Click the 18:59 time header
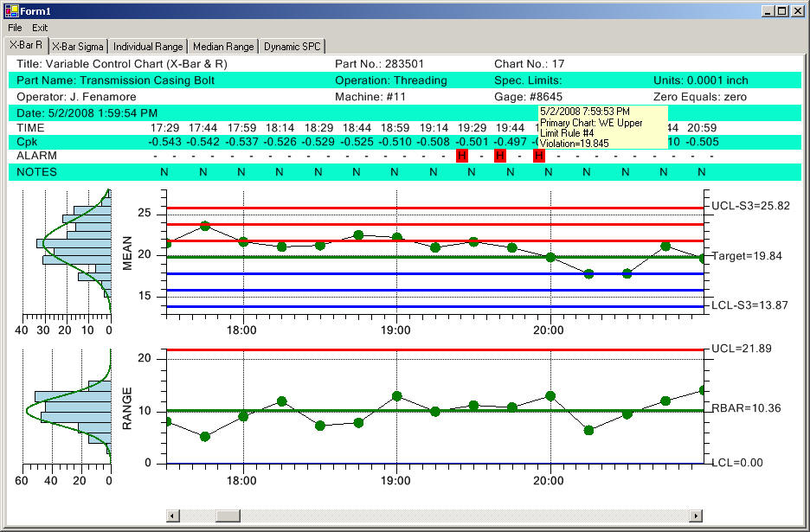810x532 pixels. [395, 127]
